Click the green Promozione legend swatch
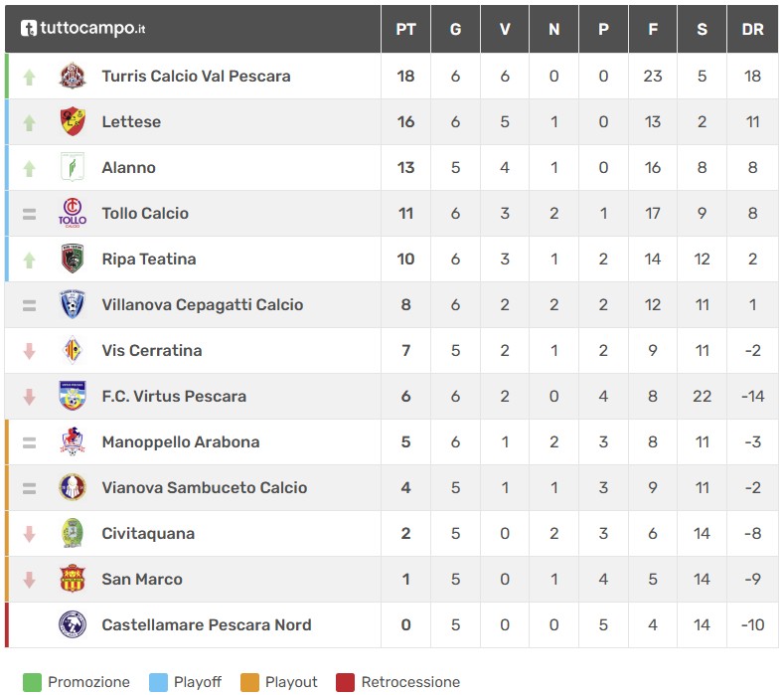 click(32, 682)
